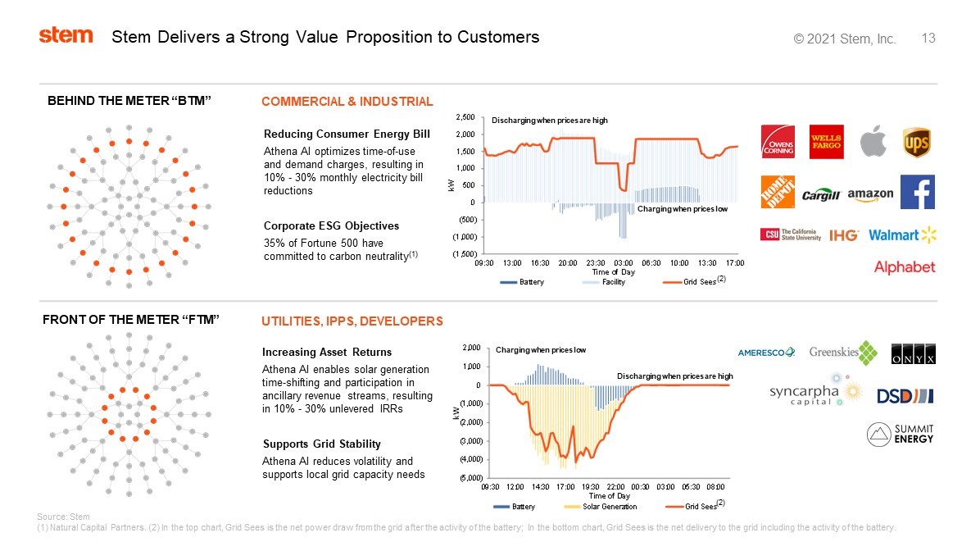Screen dimensions: 980x551
Task: Click the Syncarpha Capital logo
Action: pyautogui.click(x=815, y=394)
